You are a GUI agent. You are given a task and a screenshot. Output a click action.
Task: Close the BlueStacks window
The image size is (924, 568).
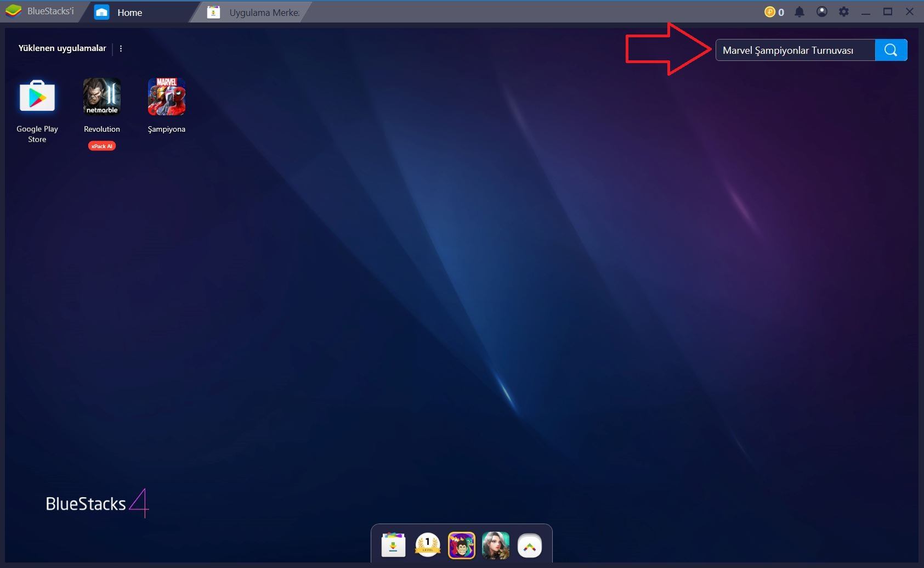909,12
